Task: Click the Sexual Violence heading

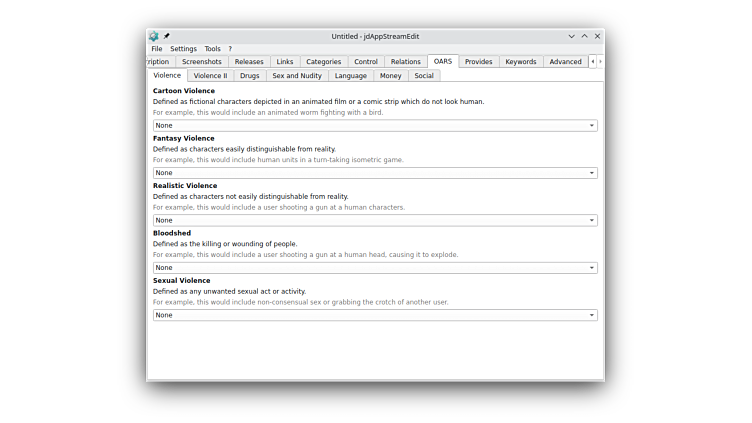Action: 182,281
